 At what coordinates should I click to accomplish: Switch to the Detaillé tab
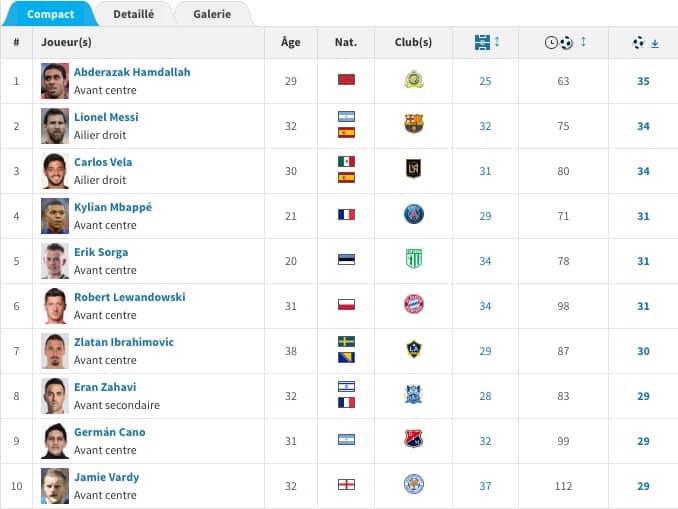tap(133, 14)
